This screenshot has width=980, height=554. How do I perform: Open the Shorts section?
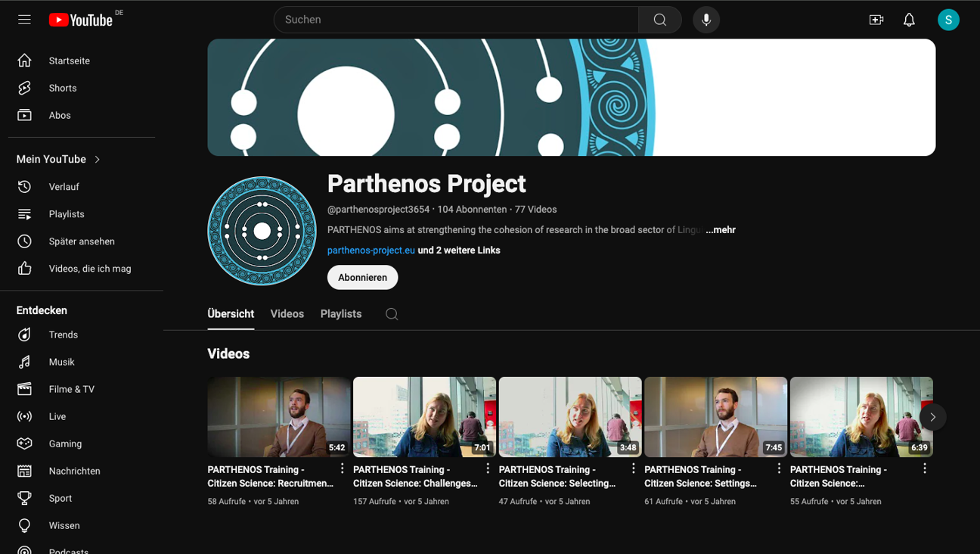(62, 88)
